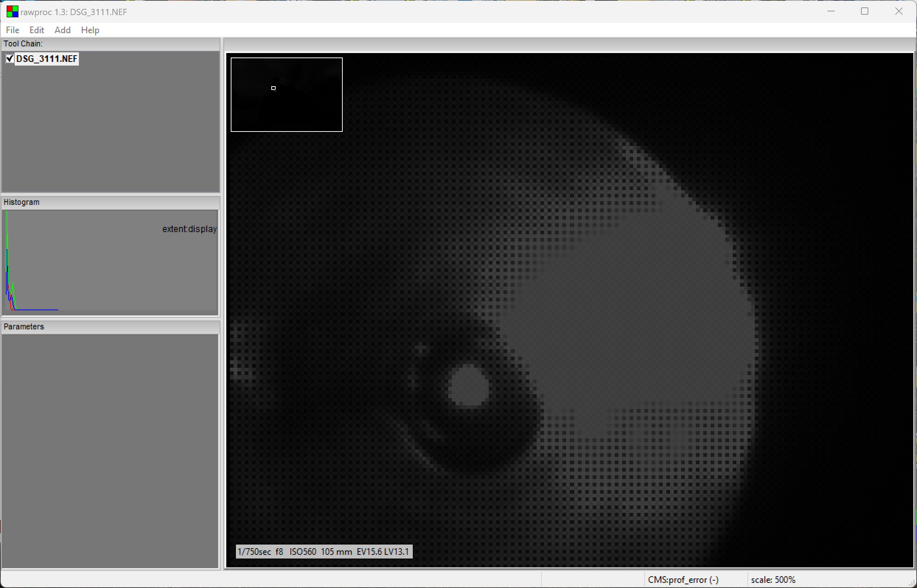Click the window resize grip corner
The image size is (917, 588).
912,584
